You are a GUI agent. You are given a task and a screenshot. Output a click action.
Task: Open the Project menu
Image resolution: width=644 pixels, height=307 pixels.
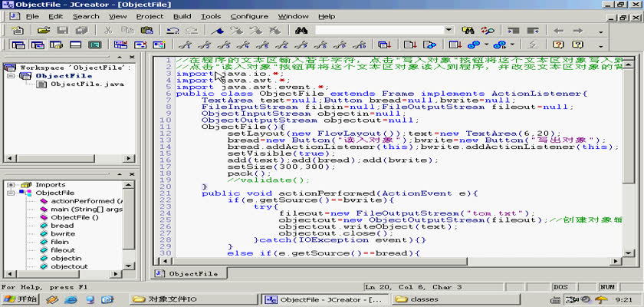point(150,16)
